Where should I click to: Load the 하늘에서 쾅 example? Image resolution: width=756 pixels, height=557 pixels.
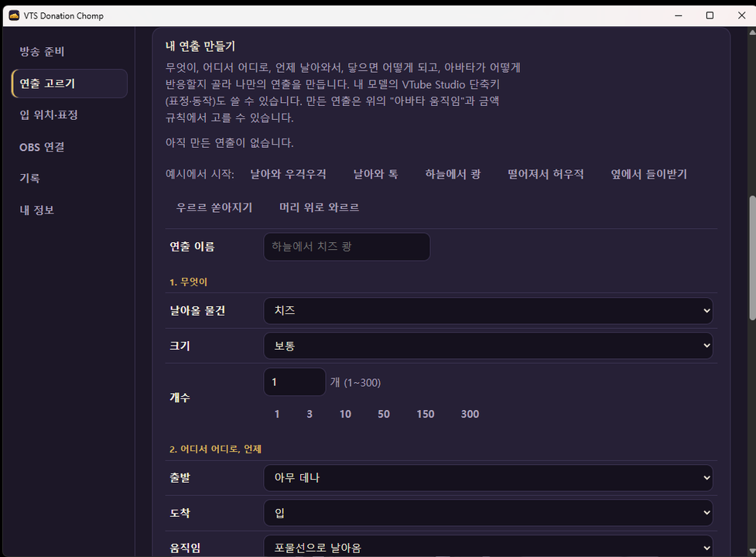pos(453,174)
